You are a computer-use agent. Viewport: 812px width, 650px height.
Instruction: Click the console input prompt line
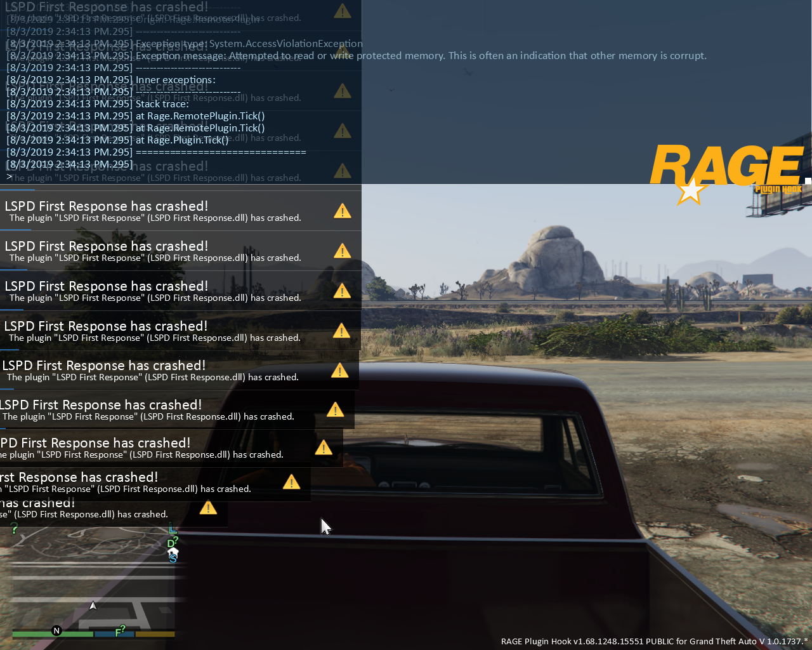[181, 176]
